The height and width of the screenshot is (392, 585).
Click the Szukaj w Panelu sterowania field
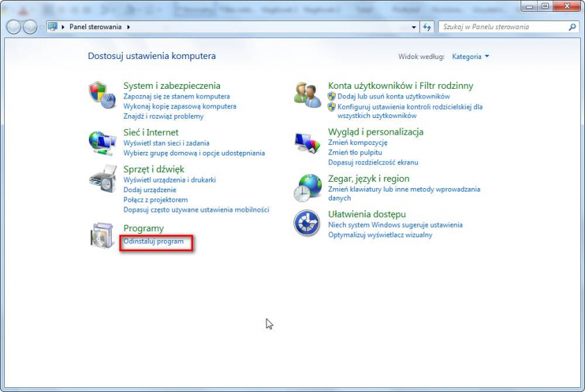click(x=503, y=27)
